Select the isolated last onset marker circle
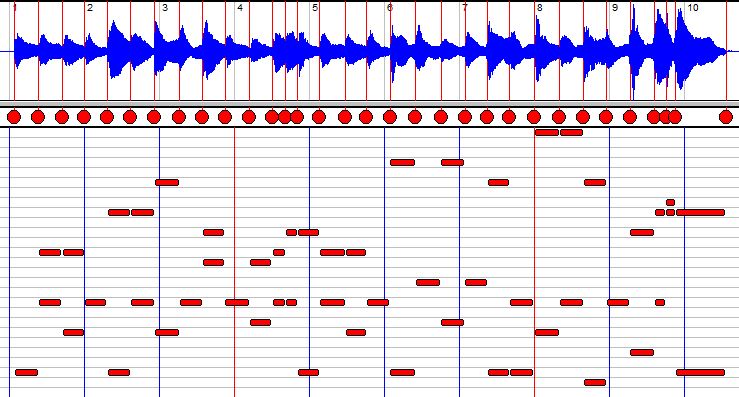 pos(726,116)
